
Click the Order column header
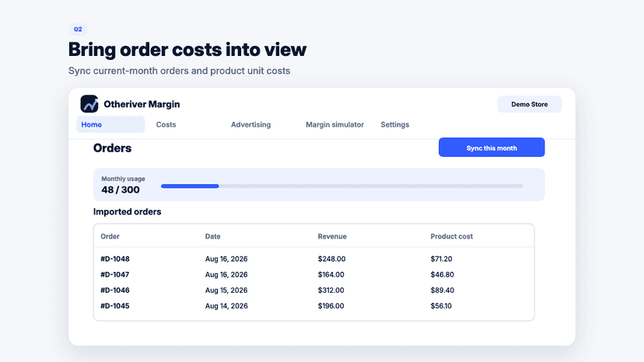click(110, 236)
